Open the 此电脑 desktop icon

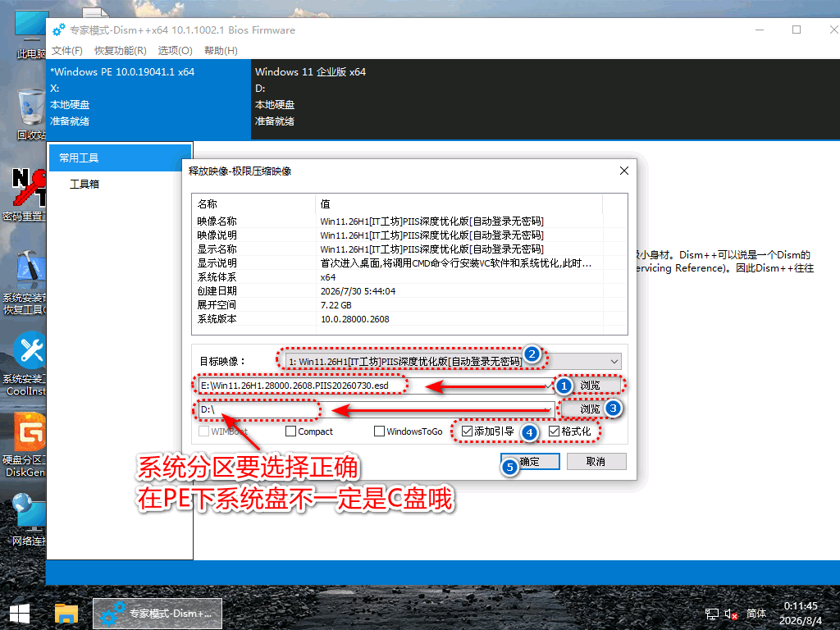point(30,33)
